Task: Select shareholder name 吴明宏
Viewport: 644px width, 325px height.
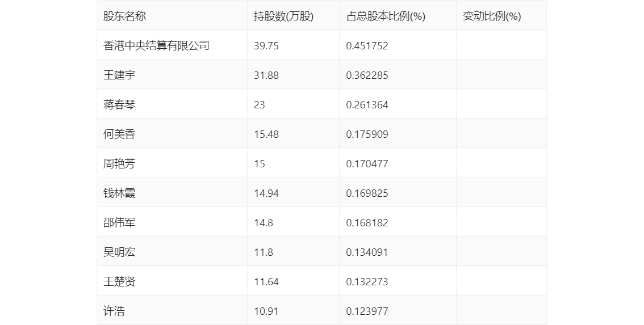Action: tap(119, 252)
